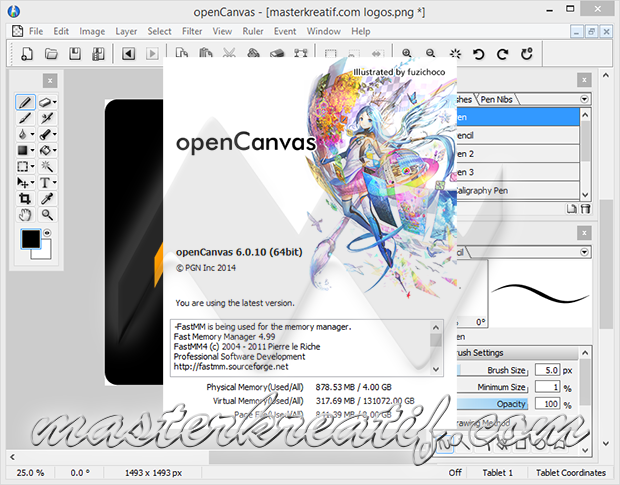
Task: Click the 25.0 % zoom status field
Action: 30,473
